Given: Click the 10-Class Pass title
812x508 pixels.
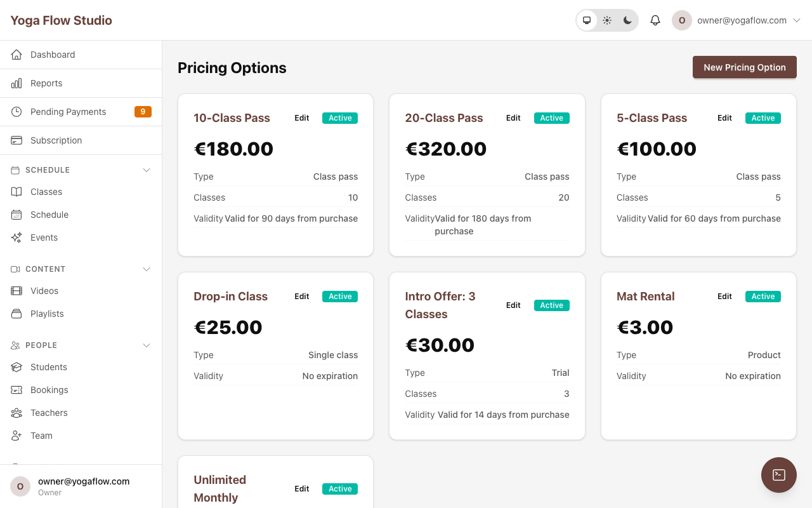Looking at the screenshot, I should coord(232,118).
